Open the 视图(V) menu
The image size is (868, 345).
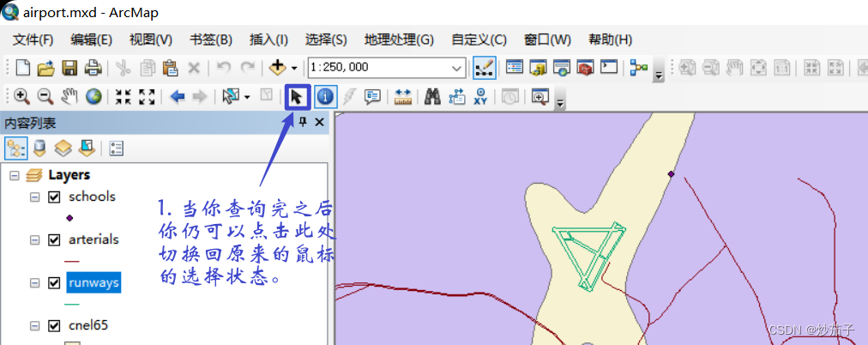pyautogui.click(x=151, y=39)
